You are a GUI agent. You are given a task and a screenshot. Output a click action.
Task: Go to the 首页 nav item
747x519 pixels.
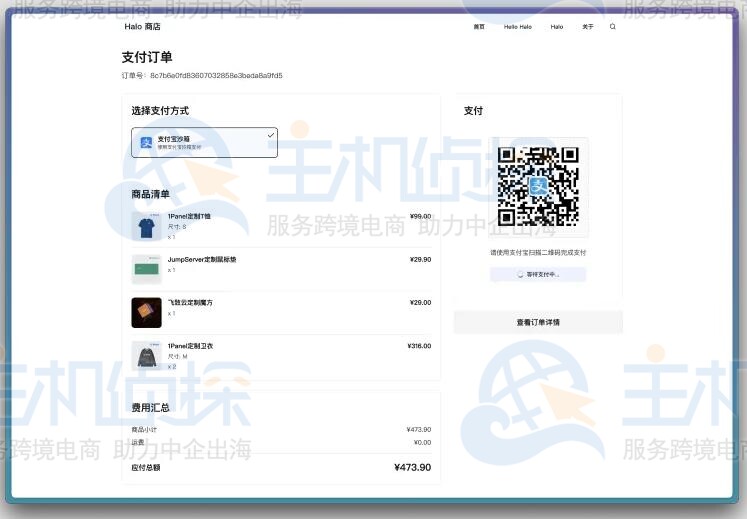point(479,27)
